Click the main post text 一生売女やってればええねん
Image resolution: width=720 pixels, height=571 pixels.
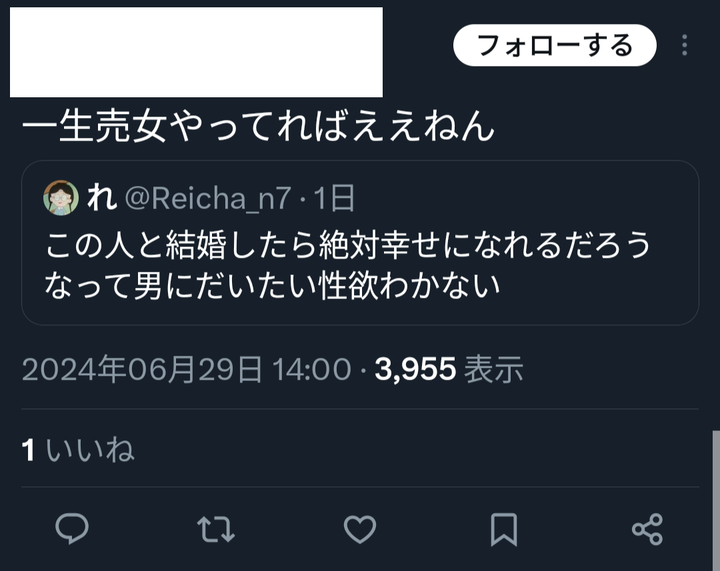tap(259, 126)
